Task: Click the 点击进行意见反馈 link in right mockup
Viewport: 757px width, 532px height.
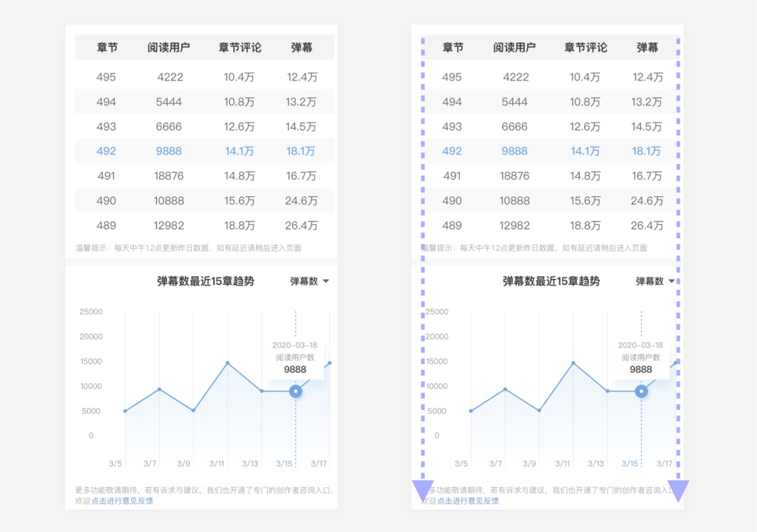Action: (x=468, y=501)
